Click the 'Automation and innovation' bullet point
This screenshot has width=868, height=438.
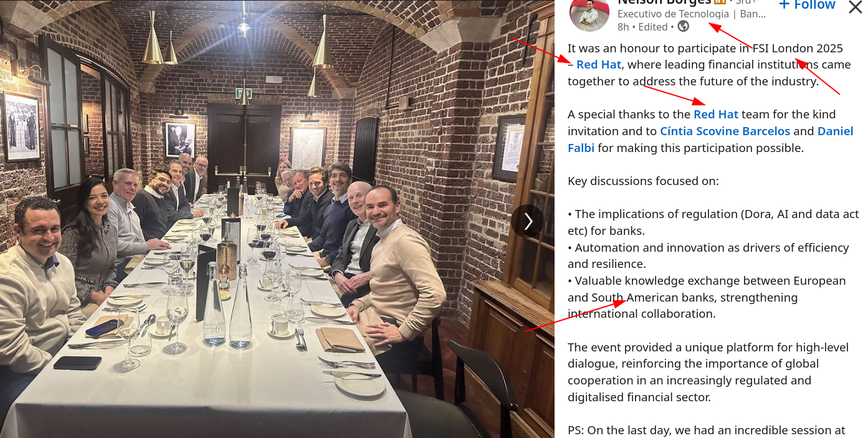708,256
